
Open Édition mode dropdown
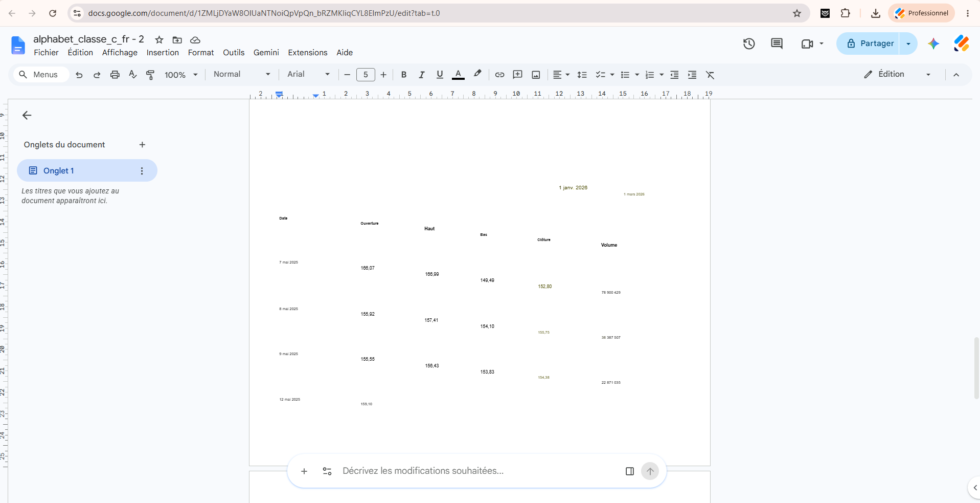[897, 74]
